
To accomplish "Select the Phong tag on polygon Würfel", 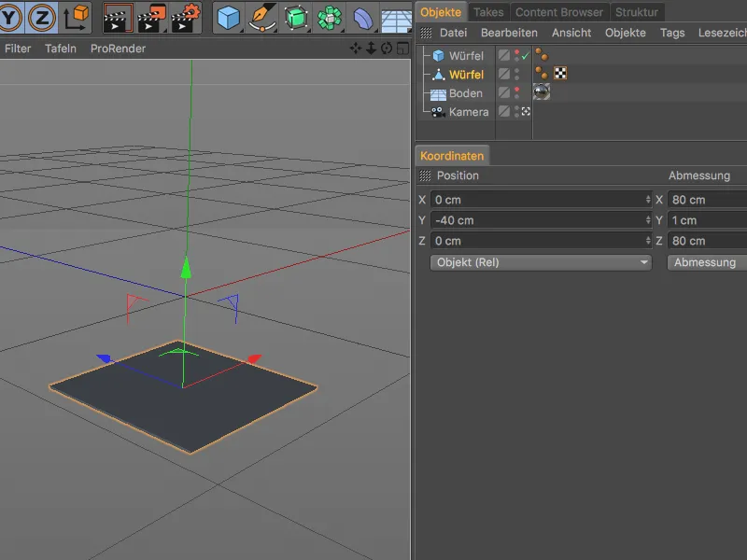I will click(542, 74).
